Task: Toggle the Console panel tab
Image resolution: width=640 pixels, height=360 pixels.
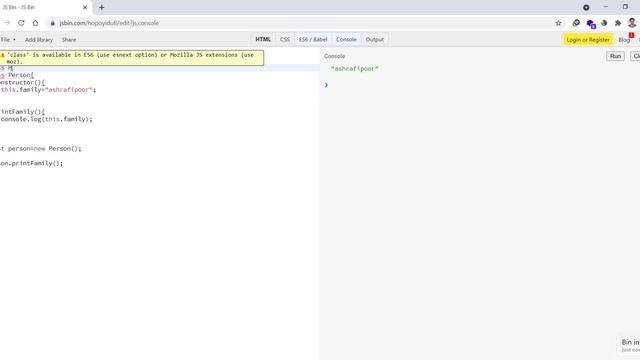Action: coord(346,40)
